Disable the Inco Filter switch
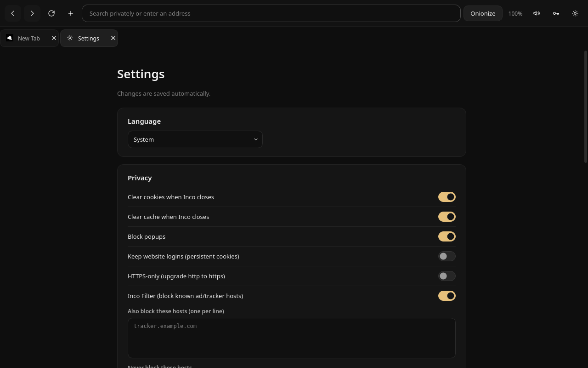 [x=447, y=296]
